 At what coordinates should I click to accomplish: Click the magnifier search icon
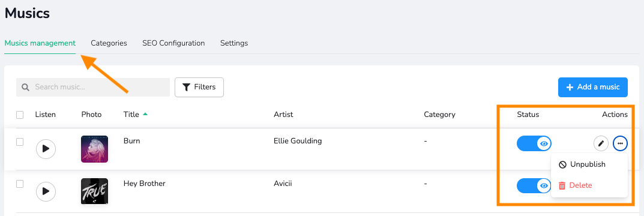point(25,87)
